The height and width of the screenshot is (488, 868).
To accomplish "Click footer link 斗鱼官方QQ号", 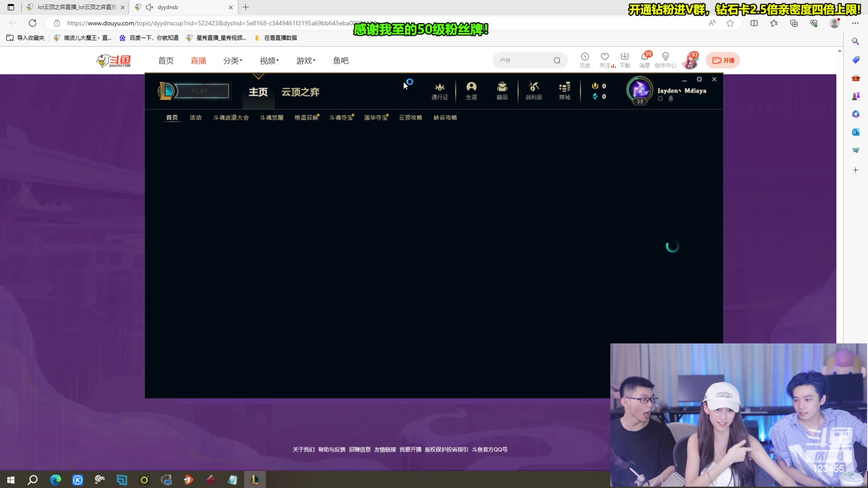I will 490,450.
